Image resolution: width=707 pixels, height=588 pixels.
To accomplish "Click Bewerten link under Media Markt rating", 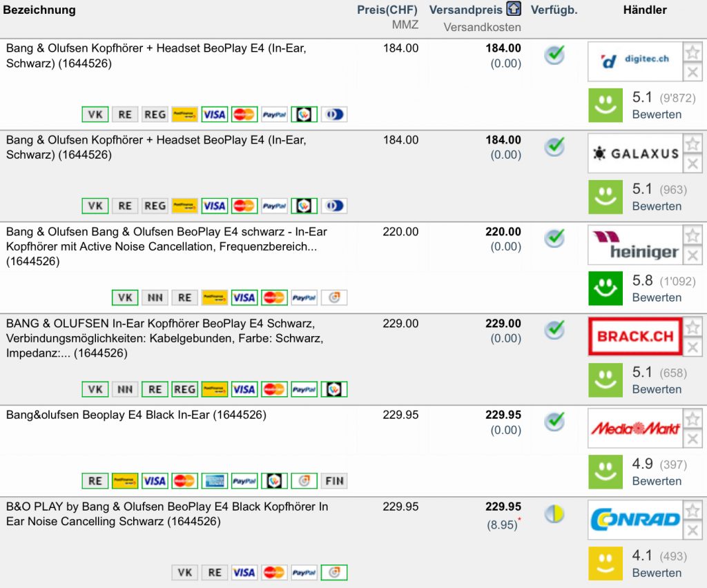I will click(x=657, y=480).
